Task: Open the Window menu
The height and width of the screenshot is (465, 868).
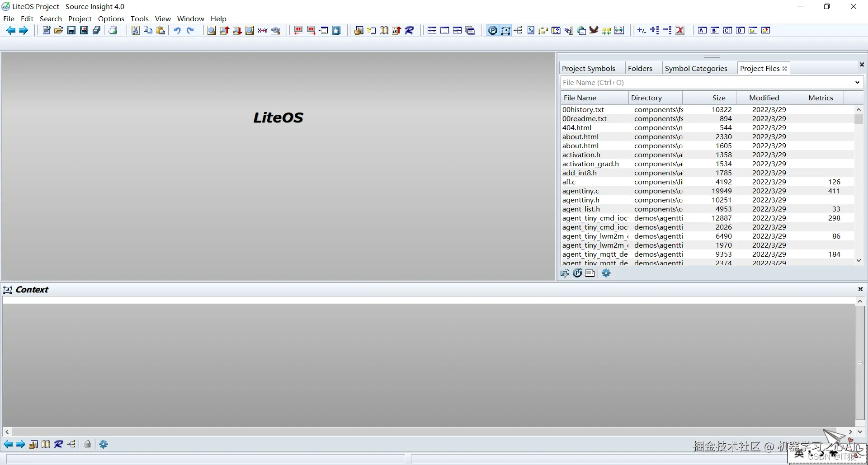Action: pyautogui.click(x=190, y=19)
